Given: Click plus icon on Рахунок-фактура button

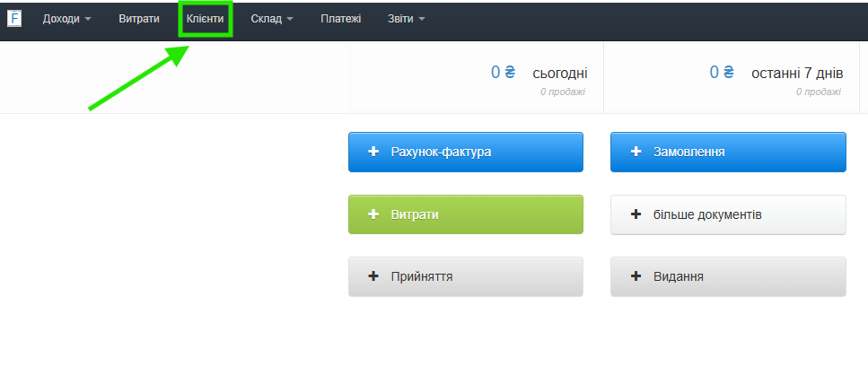Looking at the screenshot, I should coord(373,152).
